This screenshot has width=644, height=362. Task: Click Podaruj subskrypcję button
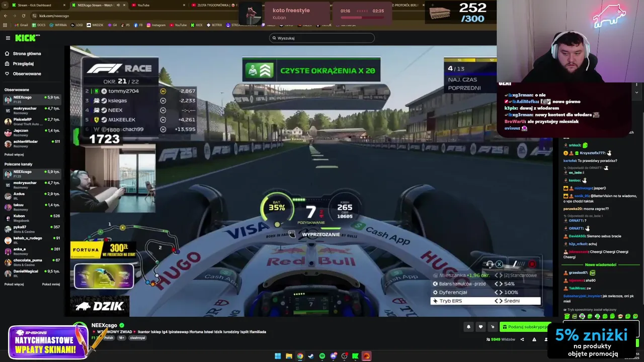pos(524,327)
